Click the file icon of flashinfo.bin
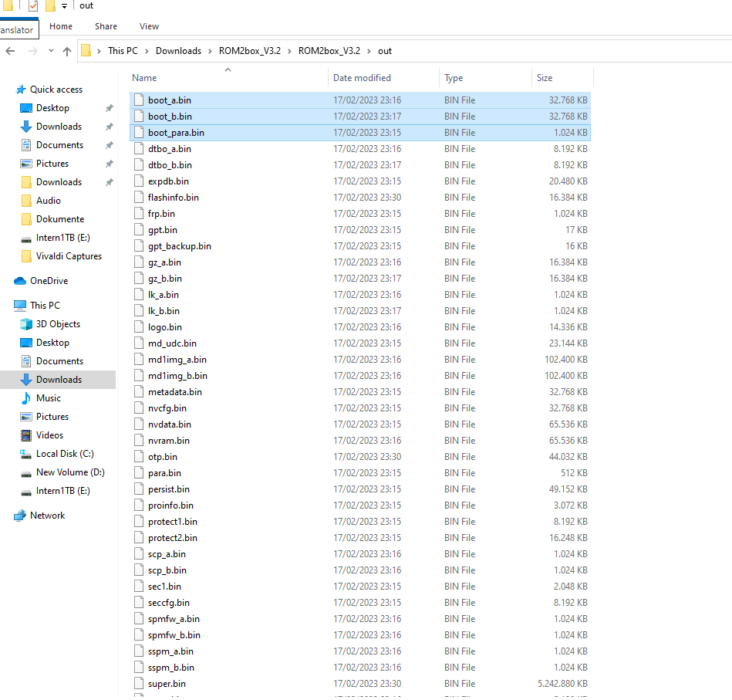 point(139,197)
